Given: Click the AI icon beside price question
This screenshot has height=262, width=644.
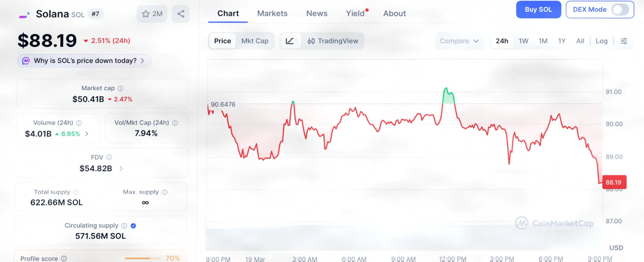Looking at the screenshot, I should pyautogui.click(x=26, y=61).
